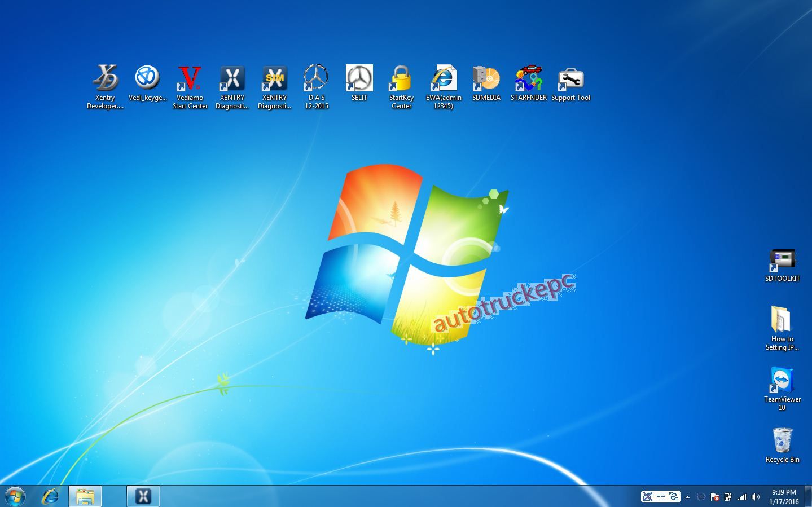Select the Recycle Bin icon

pyautogui.click(x=782, y=446)
